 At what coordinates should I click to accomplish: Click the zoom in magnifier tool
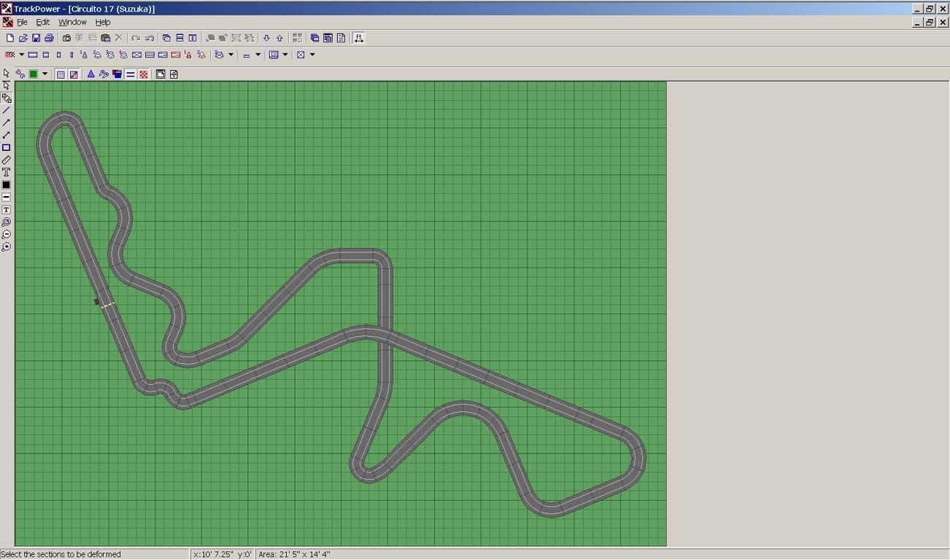point(7,247)
